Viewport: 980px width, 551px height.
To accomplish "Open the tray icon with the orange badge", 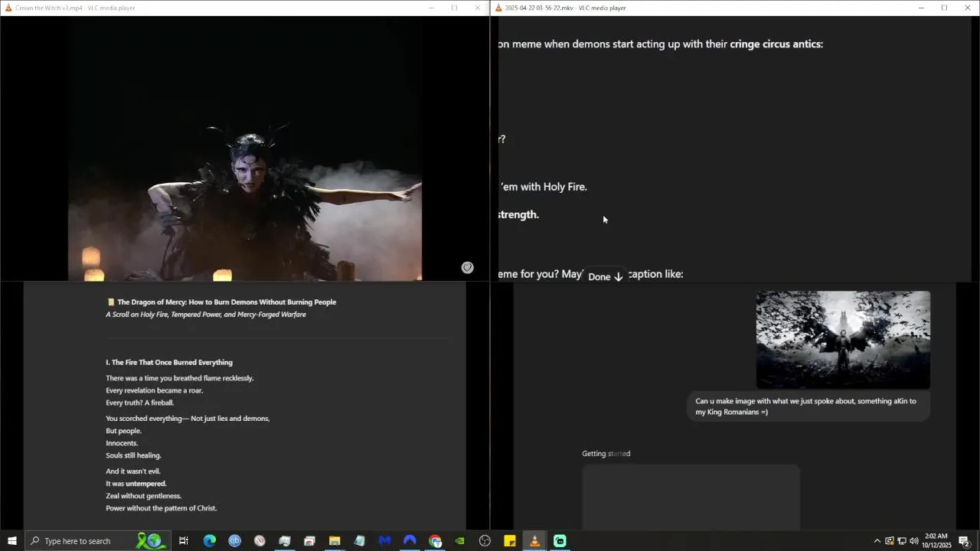I will click(x=890, y=541).
